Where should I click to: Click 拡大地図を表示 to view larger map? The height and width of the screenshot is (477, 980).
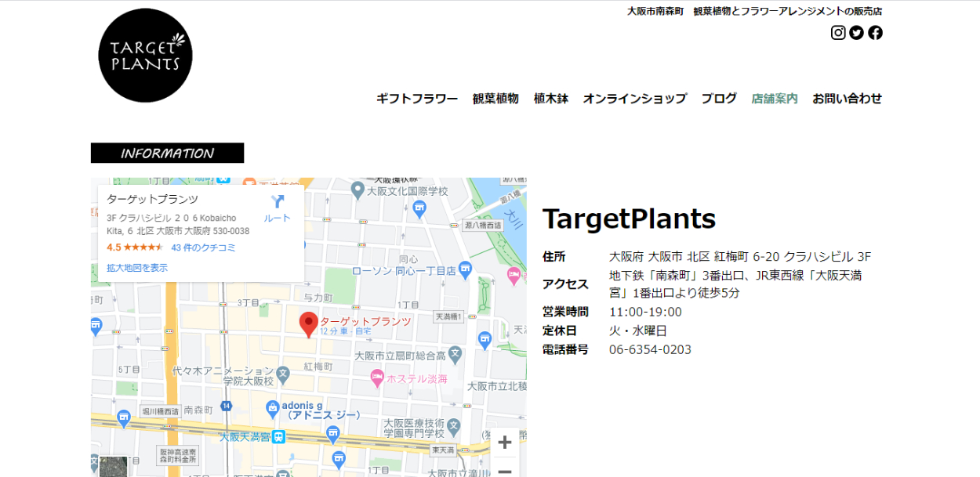[x=137, y=268]
